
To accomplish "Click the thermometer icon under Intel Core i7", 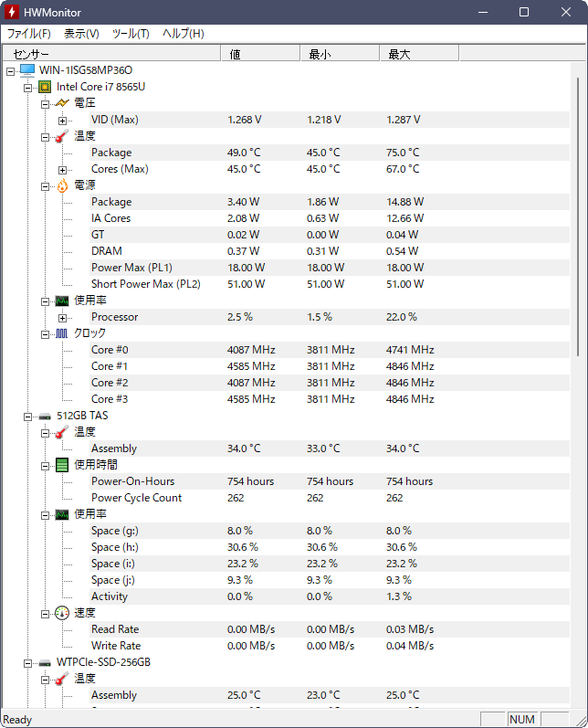I will pos(62,136).
